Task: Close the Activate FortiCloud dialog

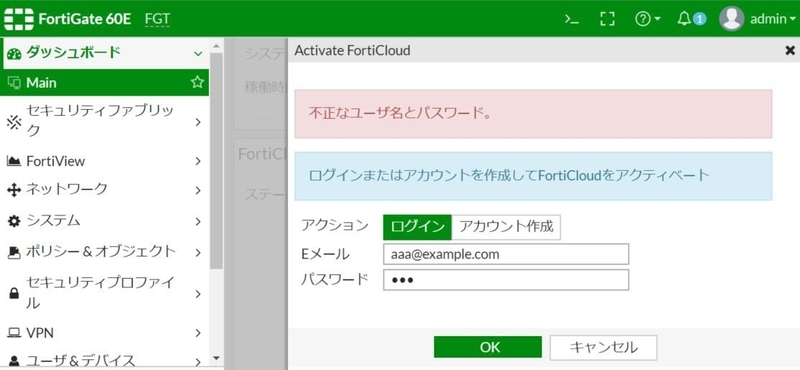Action: click(x=790, y=50)
